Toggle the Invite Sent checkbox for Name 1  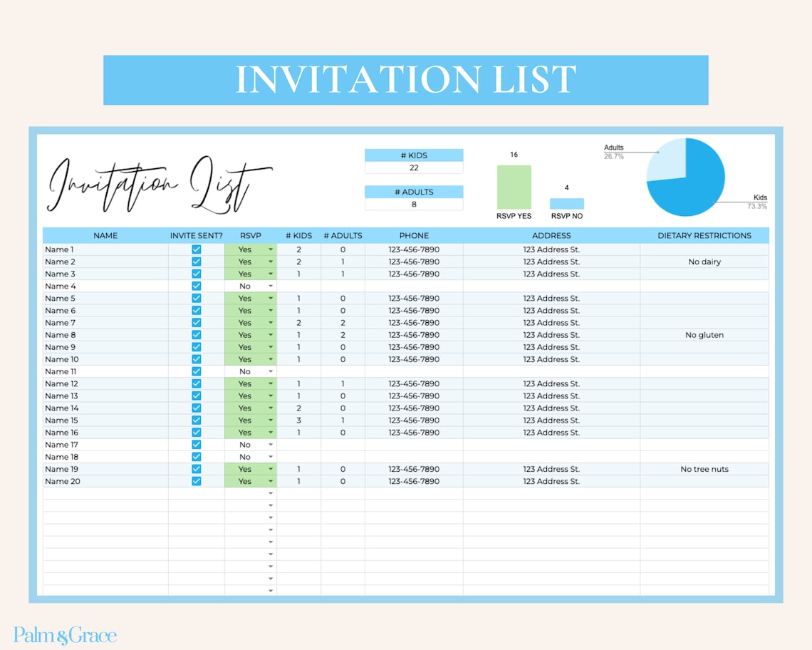(x=195, y=249)
